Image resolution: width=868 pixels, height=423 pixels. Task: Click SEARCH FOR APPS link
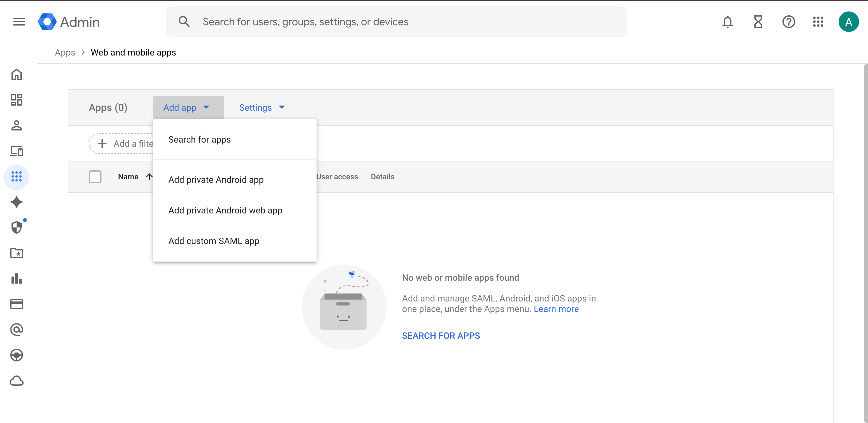click(441, 336)
